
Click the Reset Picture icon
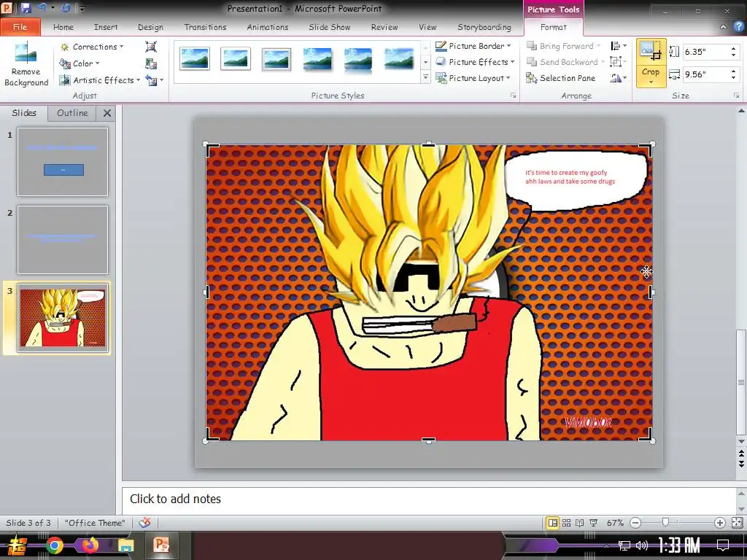152,80
